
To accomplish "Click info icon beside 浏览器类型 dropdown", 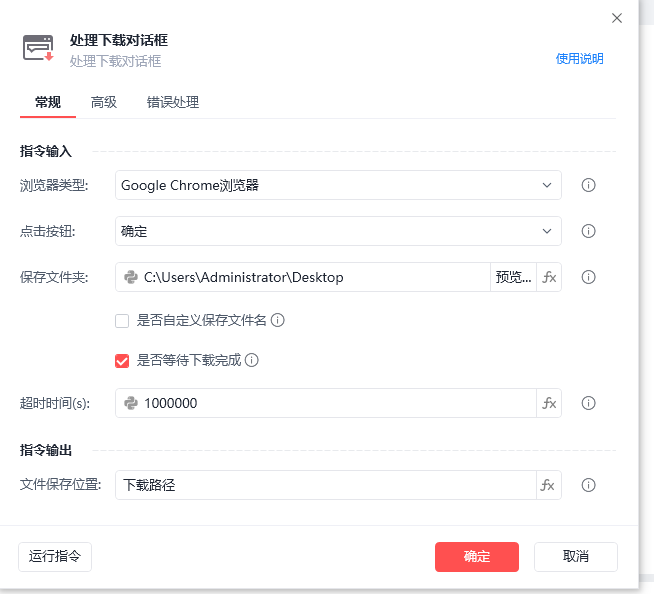I will (588, 185).
